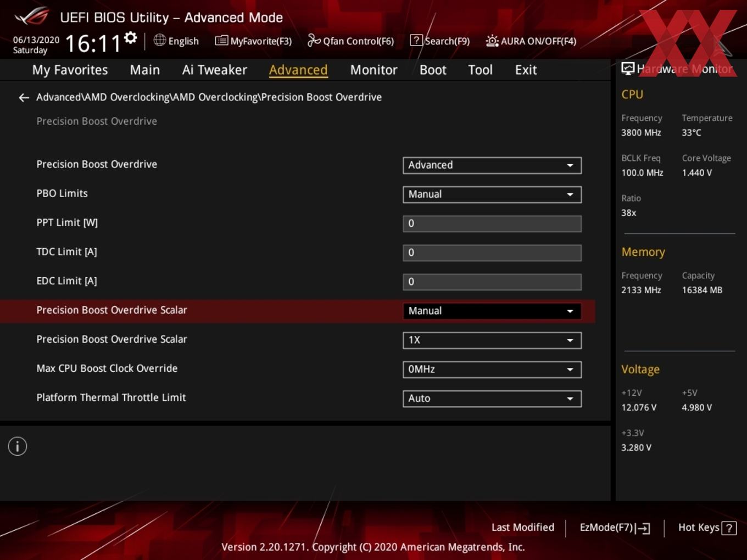747x560 pixels.
Task: Open the 1X scalar dropdown
Action: 492,340
